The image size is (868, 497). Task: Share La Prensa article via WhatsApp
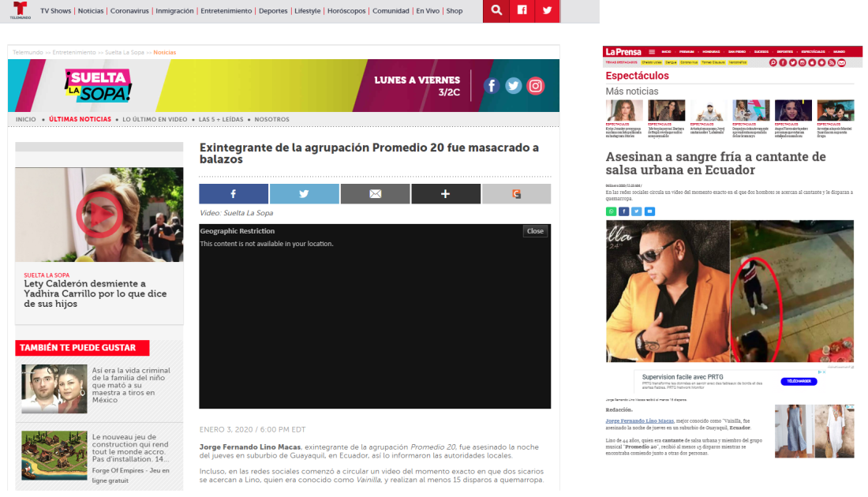click(x=611, y=211)
